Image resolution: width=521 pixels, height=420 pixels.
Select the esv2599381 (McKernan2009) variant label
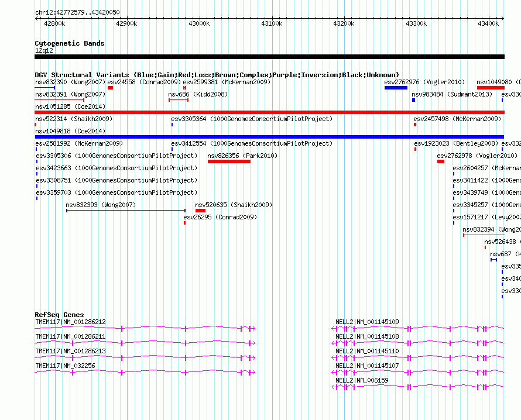[x=227, y=82]
